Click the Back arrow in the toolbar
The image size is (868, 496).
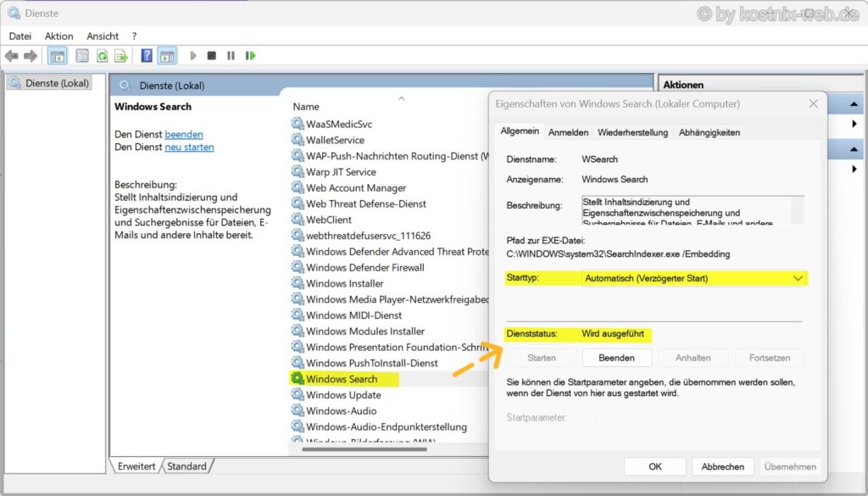coord(12,56)
